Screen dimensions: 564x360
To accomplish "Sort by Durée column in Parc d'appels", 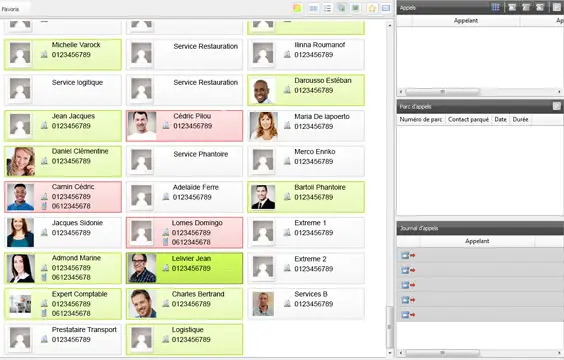I will [520, 119].
